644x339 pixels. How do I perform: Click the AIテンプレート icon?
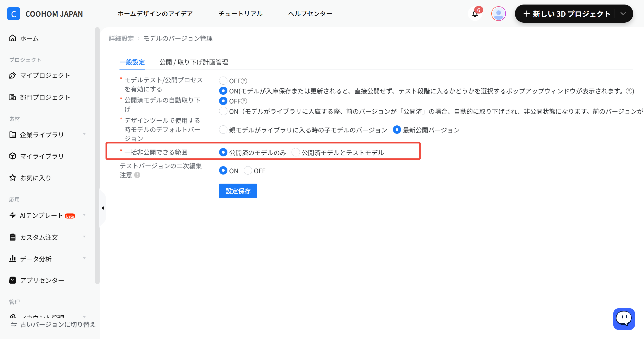coord(13,215)
